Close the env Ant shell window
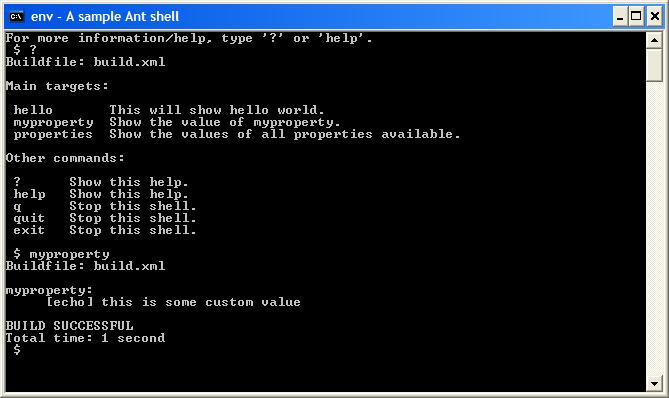 (654, 16)
